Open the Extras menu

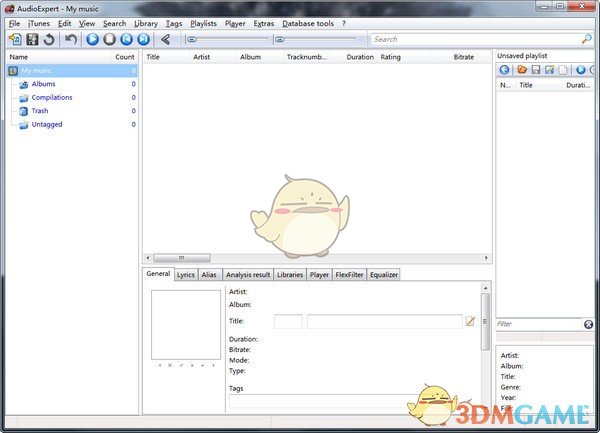point(264,23)
